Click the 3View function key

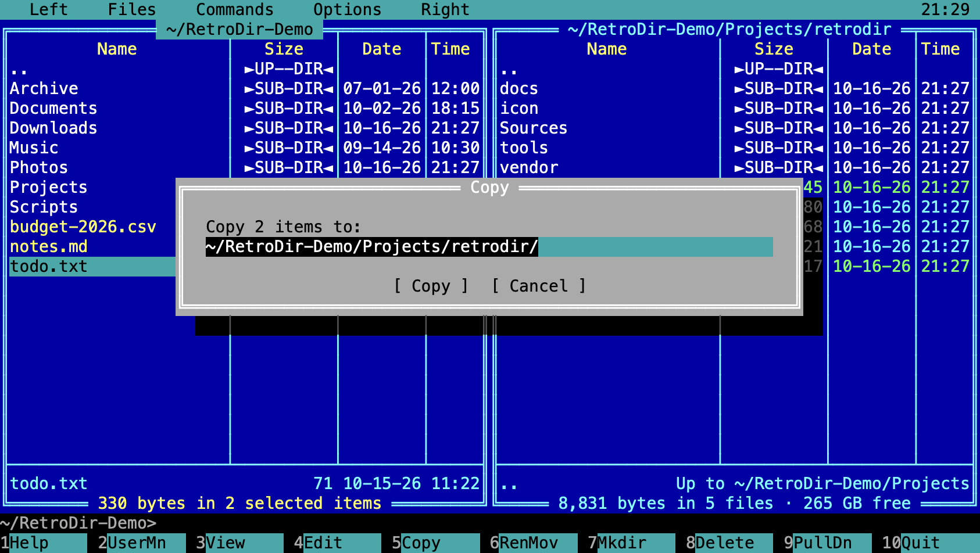[x=239, y=543]
